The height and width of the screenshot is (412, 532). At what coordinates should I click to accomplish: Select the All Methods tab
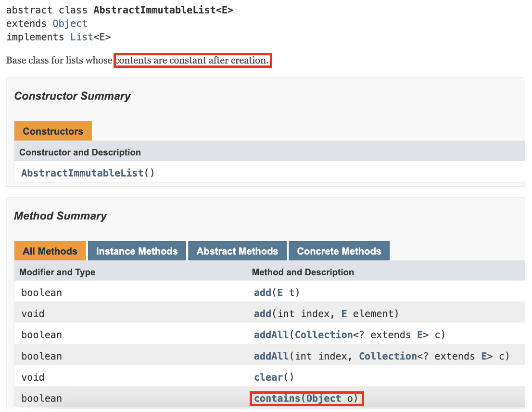click(50, 251)
